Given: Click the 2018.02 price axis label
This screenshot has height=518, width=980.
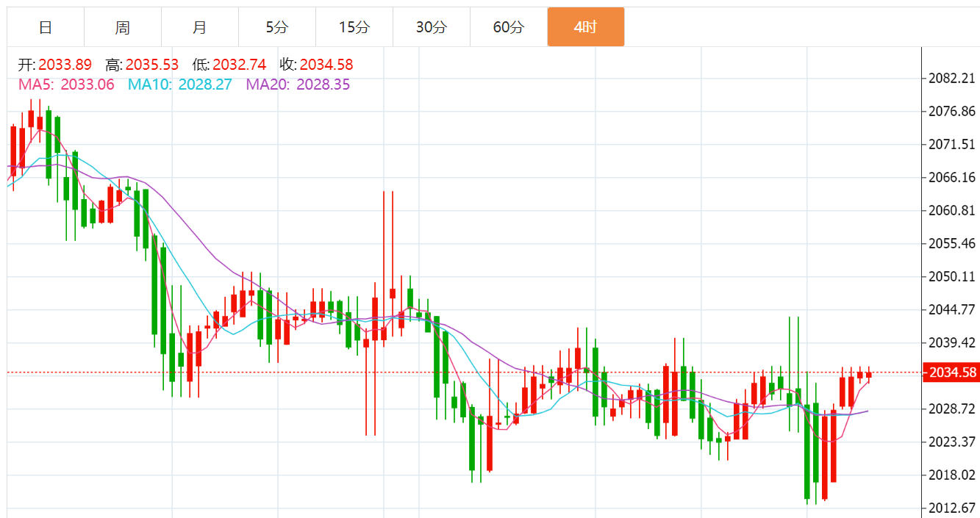Looking at the screenshot, I should tap(953, 475).
